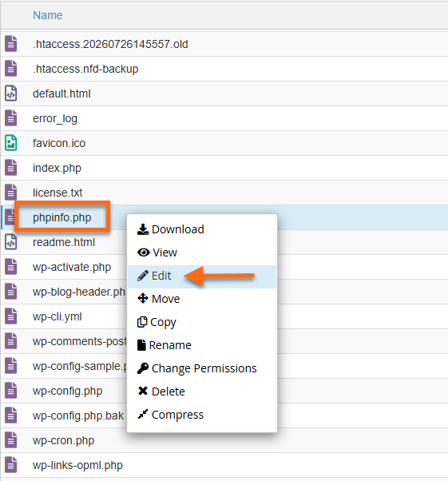Choose View from the context menu
This screenshot has height=481, width=448.
click(202, 252)
